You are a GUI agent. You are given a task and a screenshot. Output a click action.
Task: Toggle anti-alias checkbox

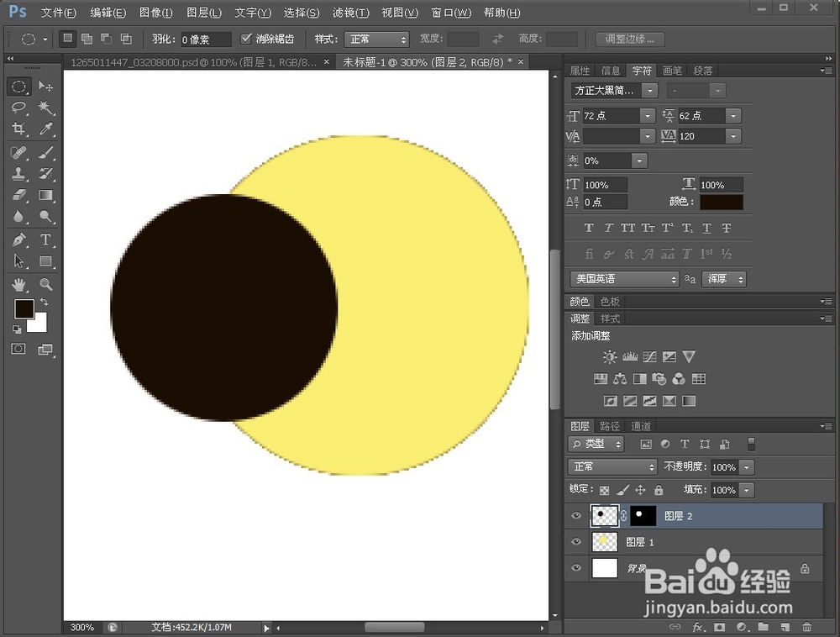pos(246,39)
